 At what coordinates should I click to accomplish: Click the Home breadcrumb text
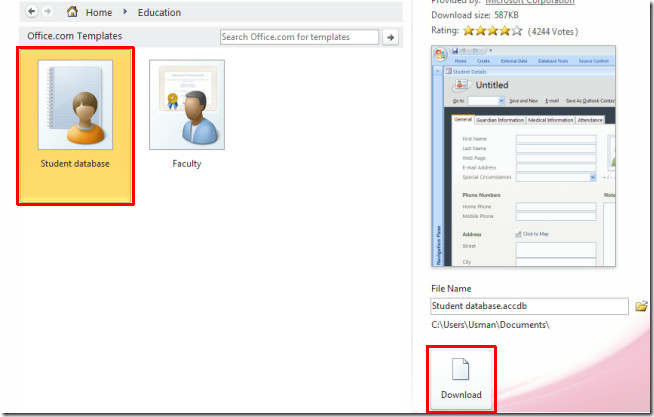click(99, 13)
